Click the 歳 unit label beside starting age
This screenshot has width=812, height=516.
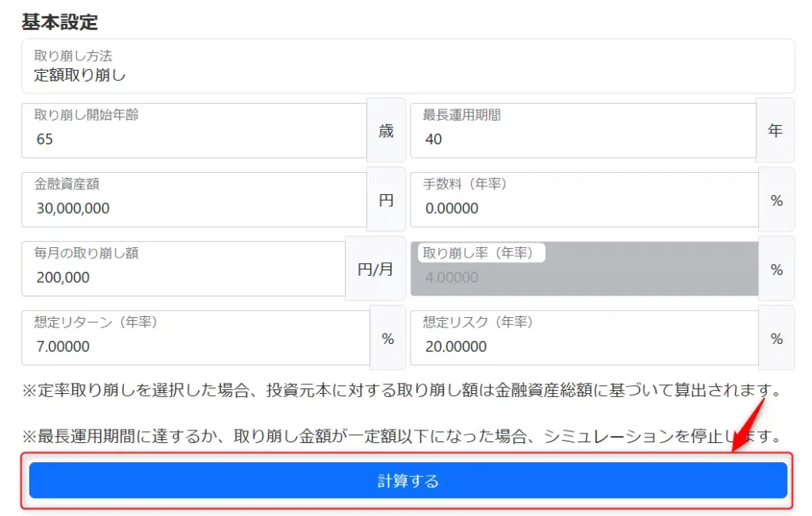[x=386, y=131]
